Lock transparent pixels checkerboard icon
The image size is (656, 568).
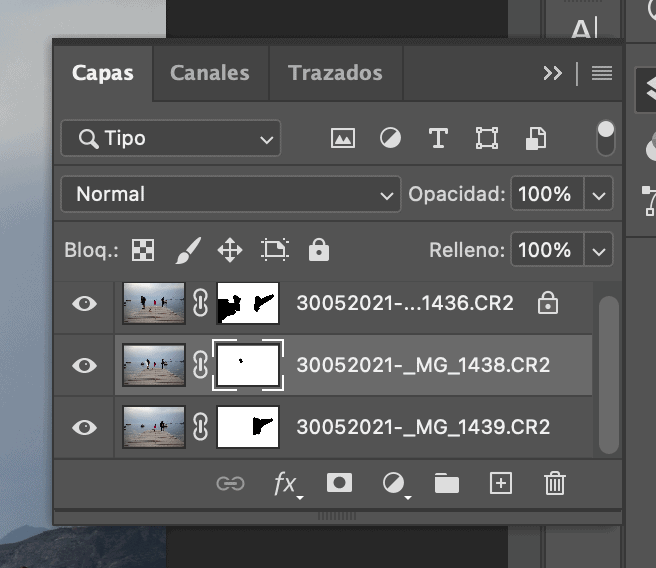tap(143, 250)
